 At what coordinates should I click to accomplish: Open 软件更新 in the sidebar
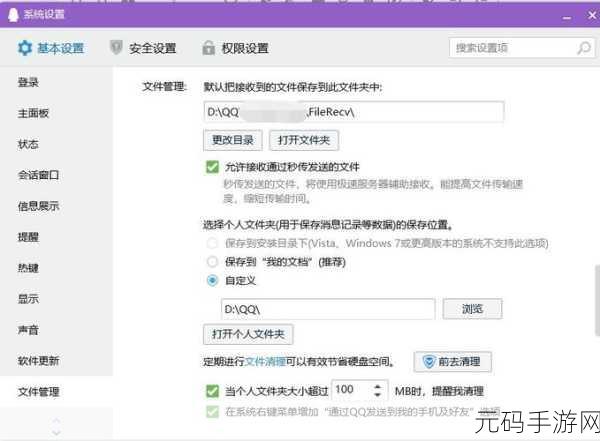(38, 361)
